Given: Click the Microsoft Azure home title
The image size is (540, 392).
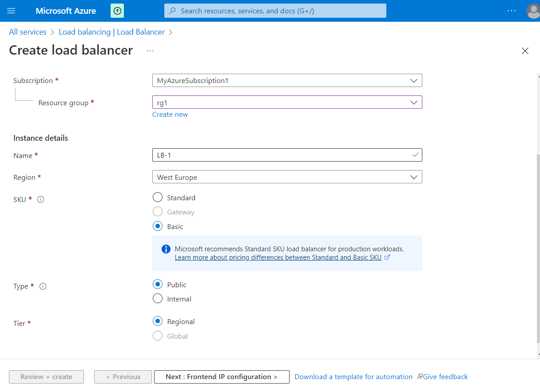Looking at the screenshot, I should [x=66, y=11].
